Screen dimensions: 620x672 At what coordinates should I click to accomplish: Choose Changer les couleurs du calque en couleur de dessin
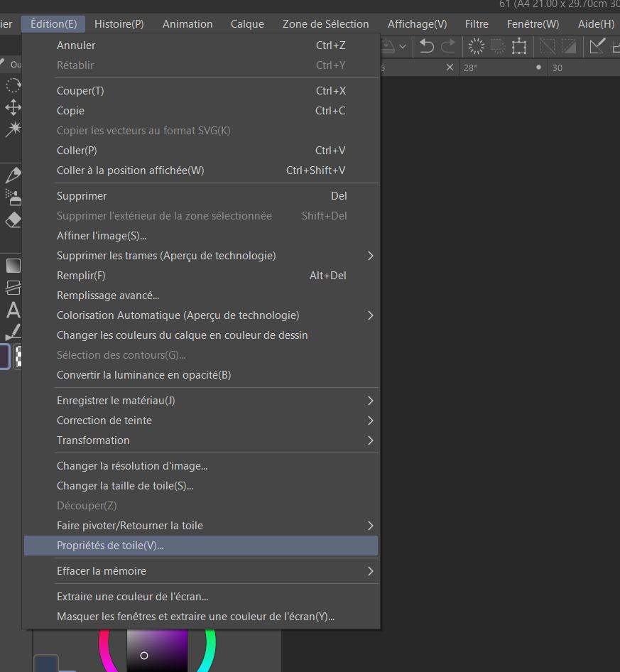pyautogui.click(x=201, y=335)
